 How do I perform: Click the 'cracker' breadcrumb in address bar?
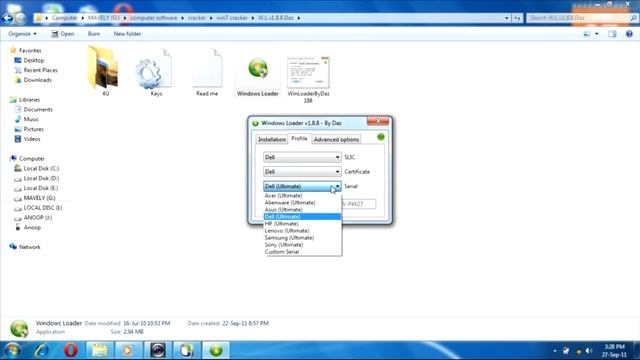tap(197, 18)
